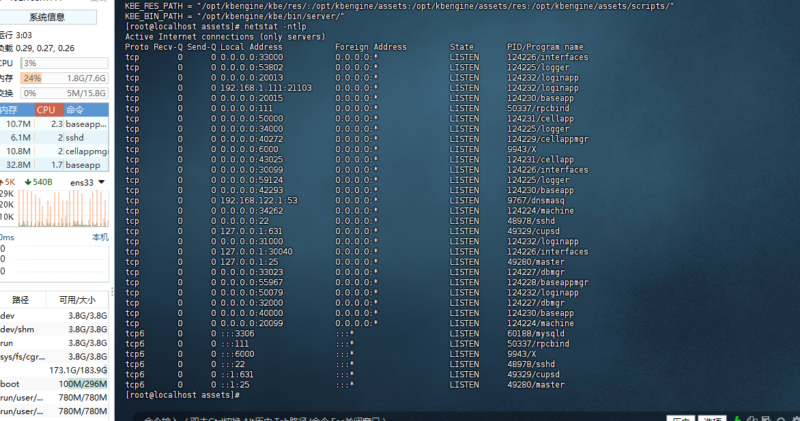
Task: Click the upload speed arrow showing 5K
Action: 4,182
